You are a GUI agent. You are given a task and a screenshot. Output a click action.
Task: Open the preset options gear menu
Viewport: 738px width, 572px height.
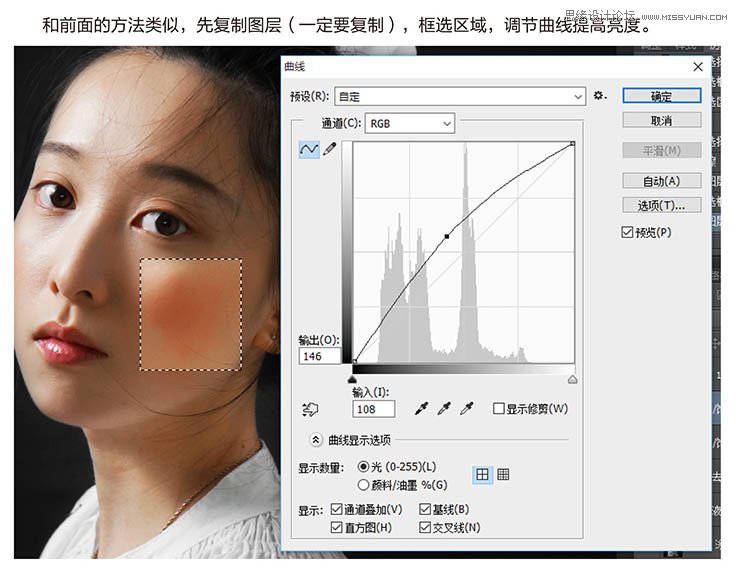[600, 96]
